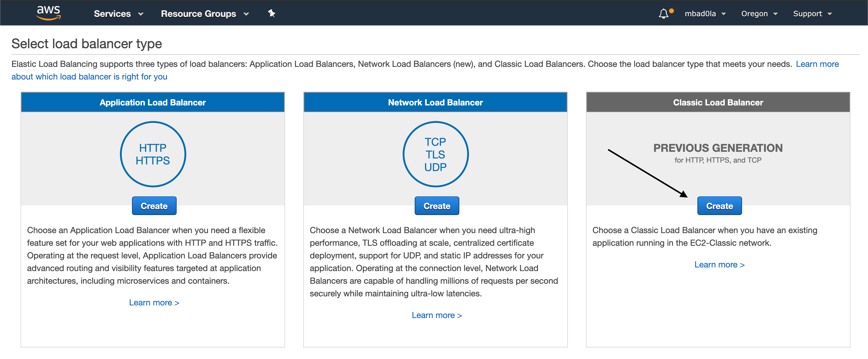The image size is (868, 359).
Task: Click the AWS logo home icon
Action: (x=49, y=13)
